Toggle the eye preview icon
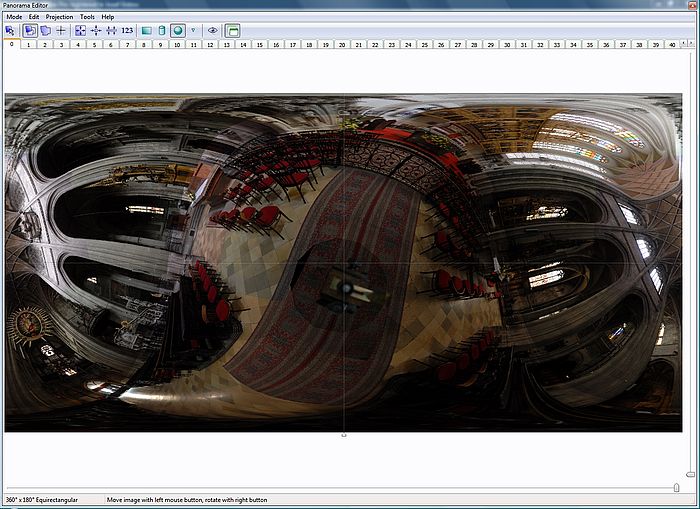The image size is (700, 509). click(212, 31)
